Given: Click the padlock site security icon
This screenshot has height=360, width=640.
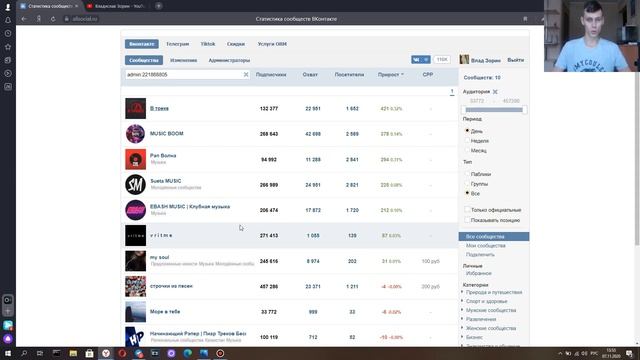Looking at the screenshot, I should coord(67,19).
